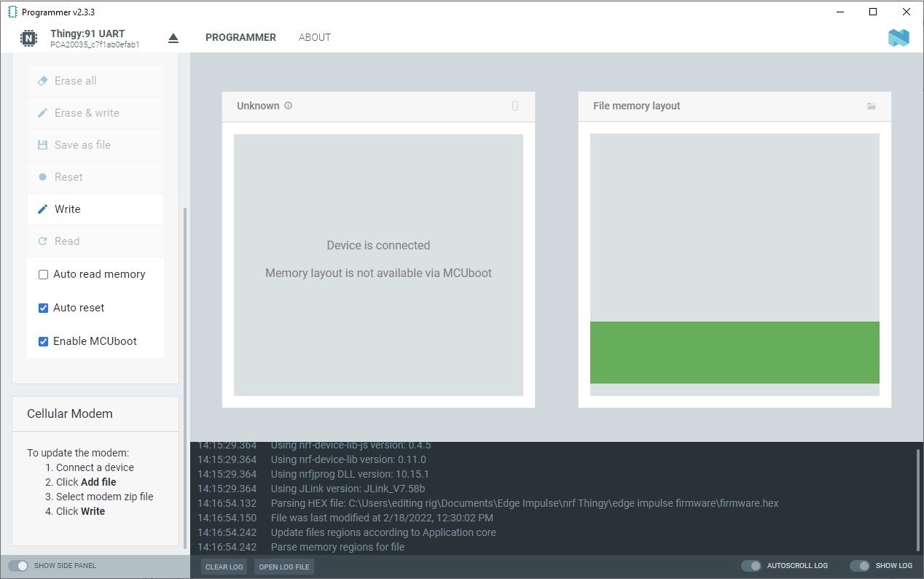Image resolution: width=924 pixels, height=579 pixels.
Task: Click the Write button
Action: (x=95, y=209)
